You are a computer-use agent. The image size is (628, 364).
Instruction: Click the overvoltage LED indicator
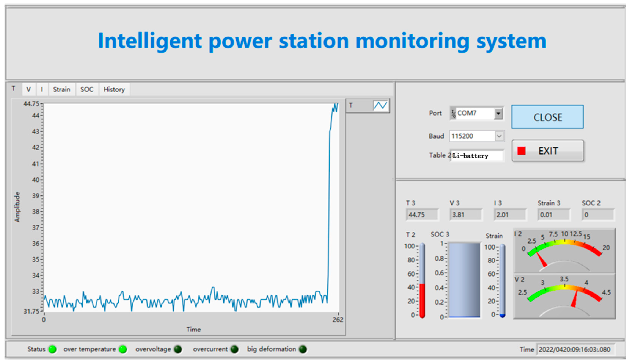(x=178, y=349)
